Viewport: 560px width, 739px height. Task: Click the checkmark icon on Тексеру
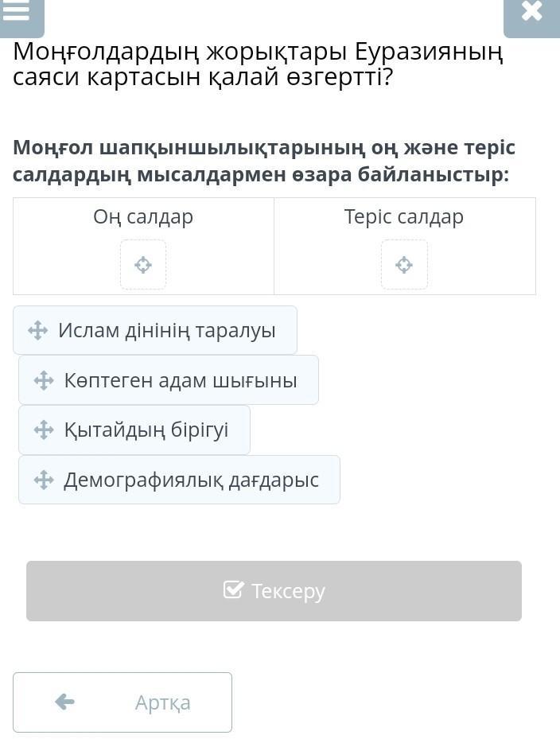(233, 590)
